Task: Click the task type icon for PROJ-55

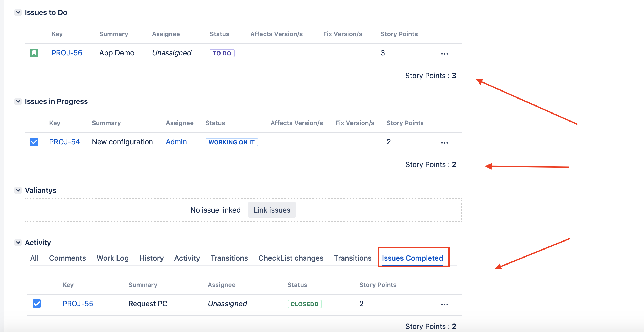Action: 37,303
